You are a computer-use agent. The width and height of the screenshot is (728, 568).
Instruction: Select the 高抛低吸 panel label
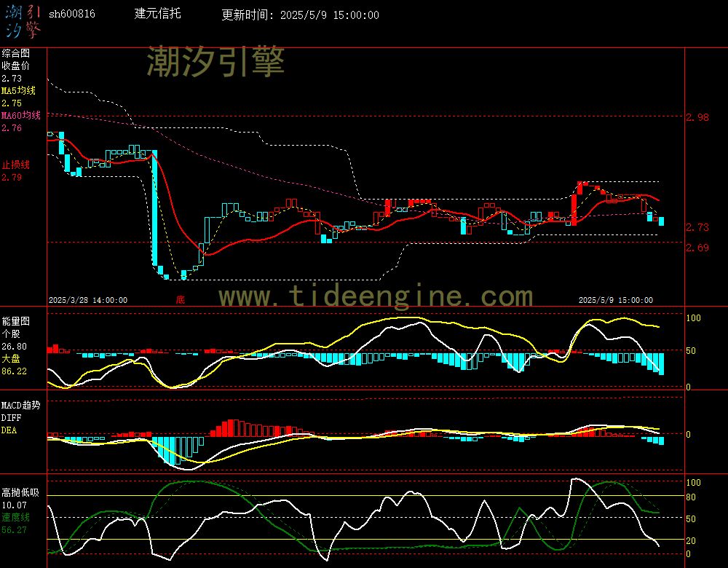click(x=20, y=492)
